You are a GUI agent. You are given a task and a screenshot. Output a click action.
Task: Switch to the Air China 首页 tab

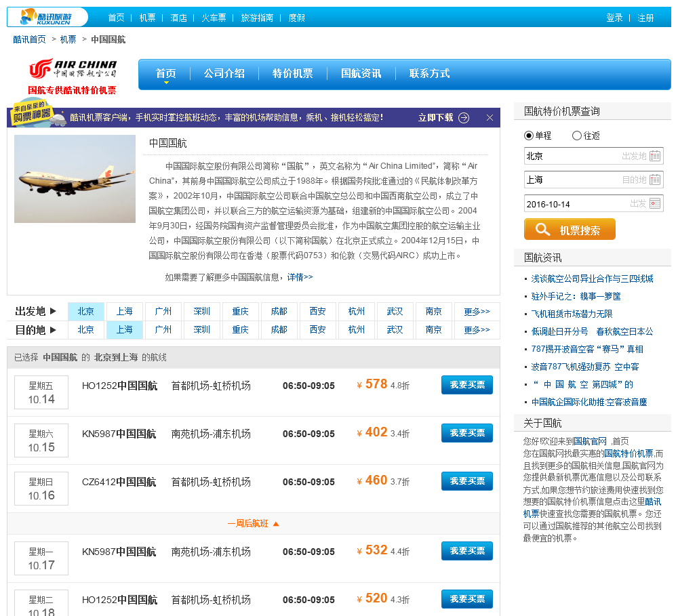[166, 73]
